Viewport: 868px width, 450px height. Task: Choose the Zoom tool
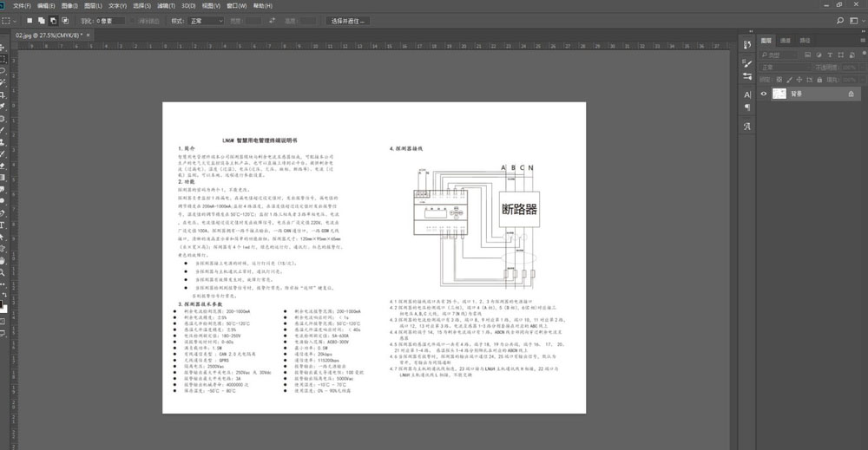coord(3,271)
